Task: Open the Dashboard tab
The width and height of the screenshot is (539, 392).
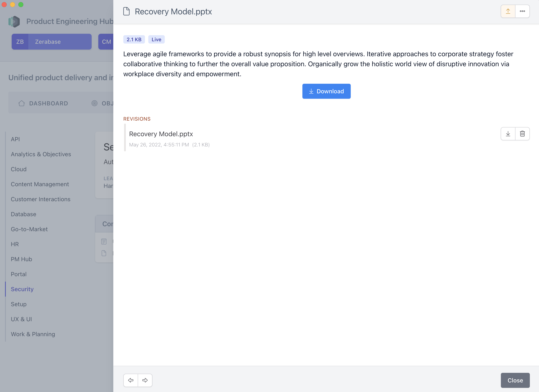Action: click(49, 103)
